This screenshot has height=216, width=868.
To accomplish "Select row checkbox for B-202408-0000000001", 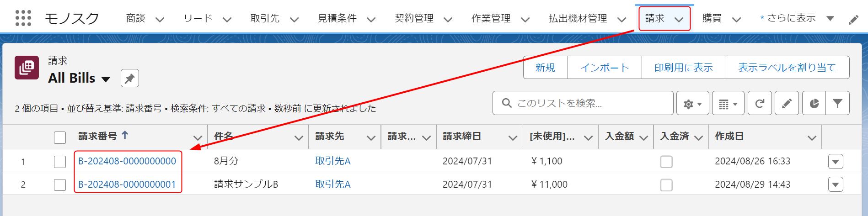I will (x=60, y=184).
